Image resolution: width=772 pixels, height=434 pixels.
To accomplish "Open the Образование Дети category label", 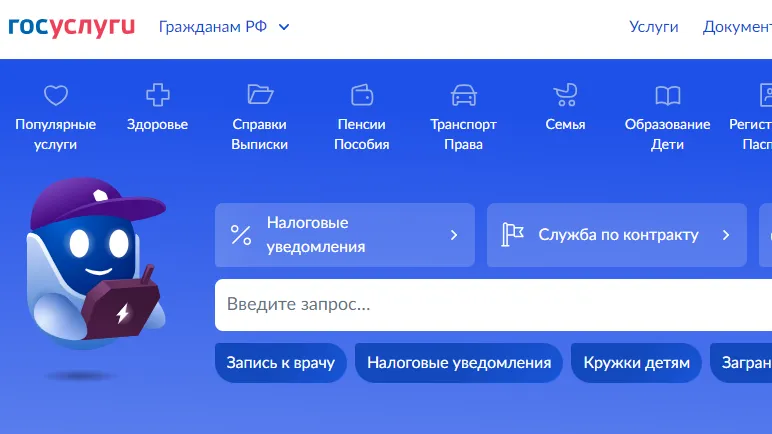I will tap(668, 134).
